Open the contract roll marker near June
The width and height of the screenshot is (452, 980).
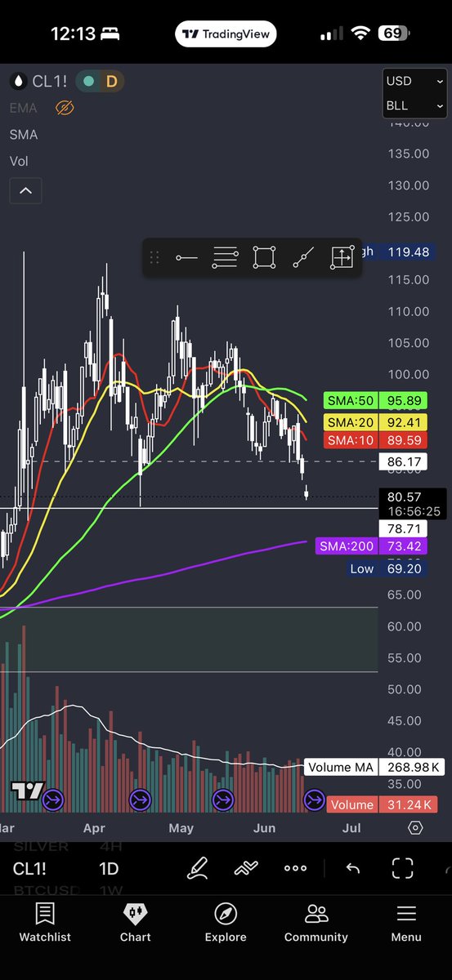coord(314,800)
